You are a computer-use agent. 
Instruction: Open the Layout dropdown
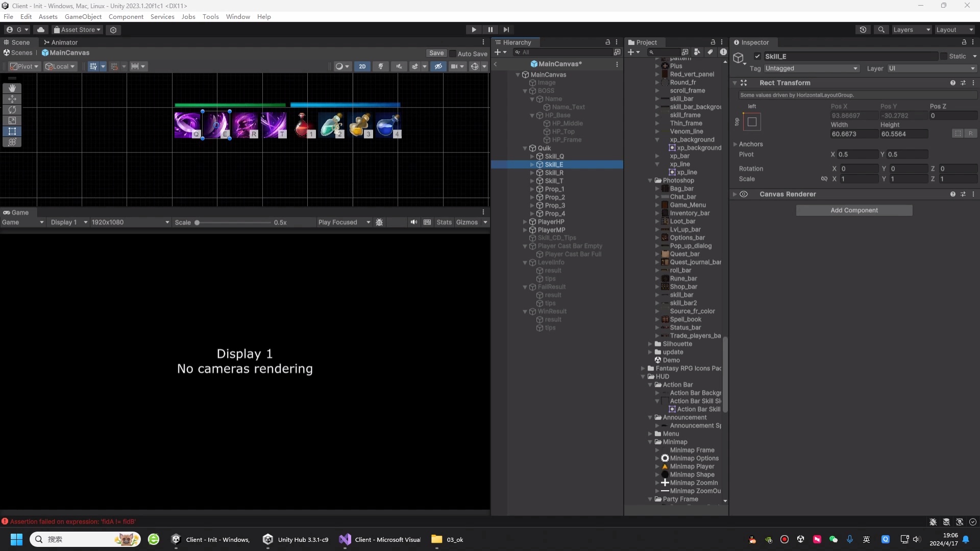(x=954, y=30)
